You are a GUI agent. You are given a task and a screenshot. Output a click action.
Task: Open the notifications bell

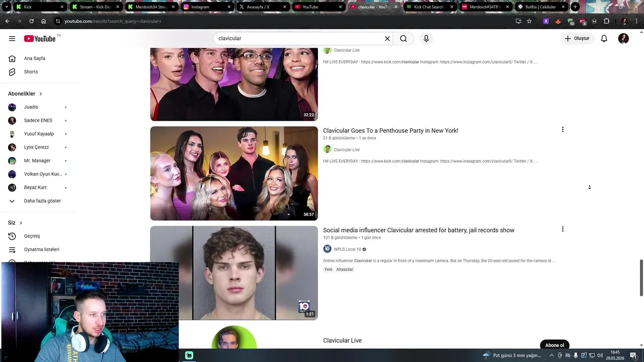604,39
